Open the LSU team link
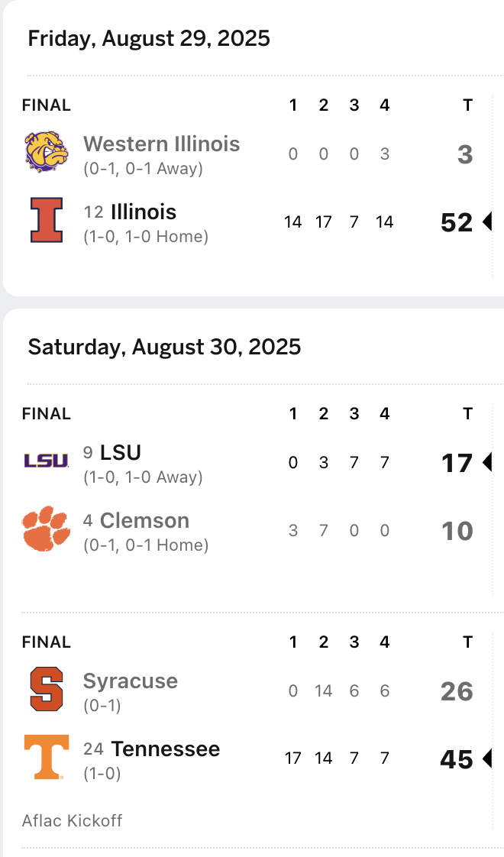 pos(121,452)
